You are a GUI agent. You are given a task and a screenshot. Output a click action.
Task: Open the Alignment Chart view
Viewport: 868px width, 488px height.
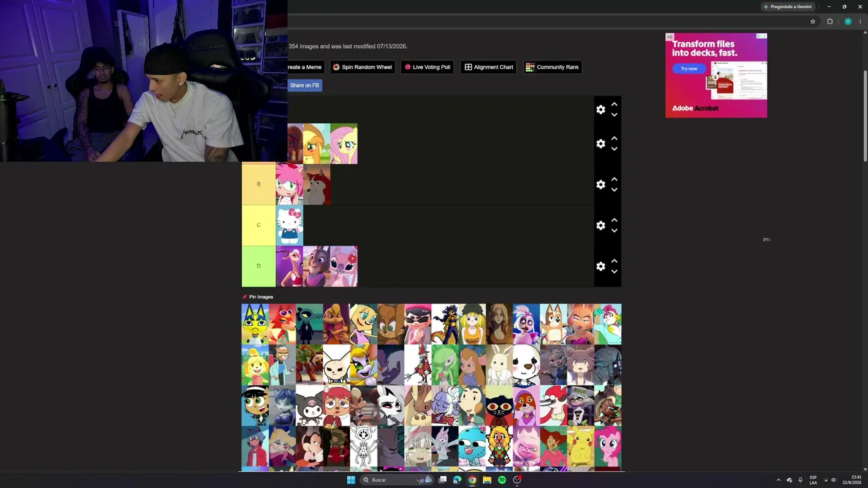point(488,67)
